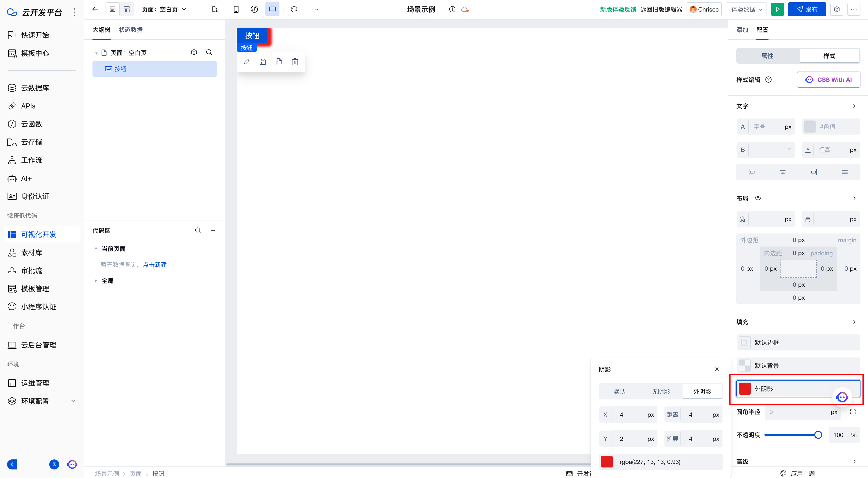
Task: Open page settings icon in outline tree
Action: click(194, 52)
